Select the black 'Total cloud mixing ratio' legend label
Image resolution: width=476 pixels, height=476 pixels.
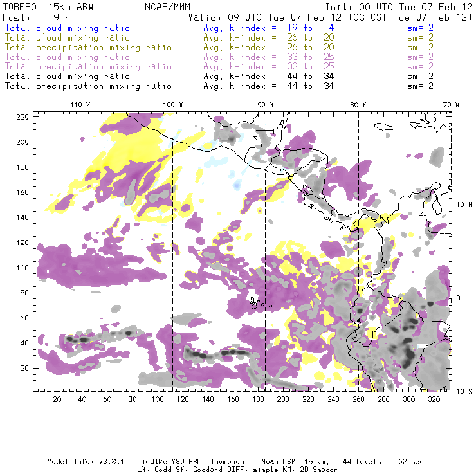(x=68, y=77)
